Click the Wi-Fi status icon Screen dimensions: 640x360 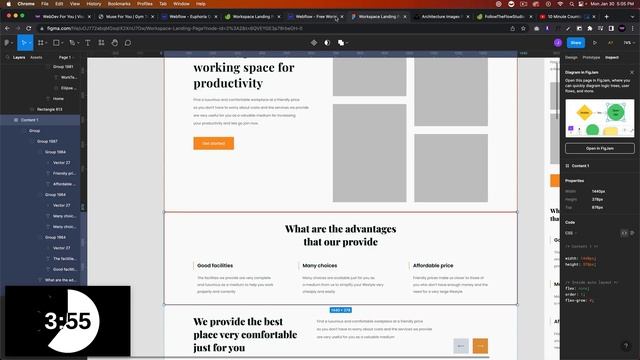560,4
